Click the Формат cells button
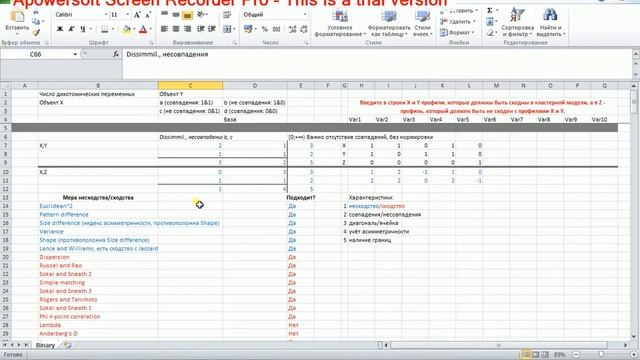 457,32
